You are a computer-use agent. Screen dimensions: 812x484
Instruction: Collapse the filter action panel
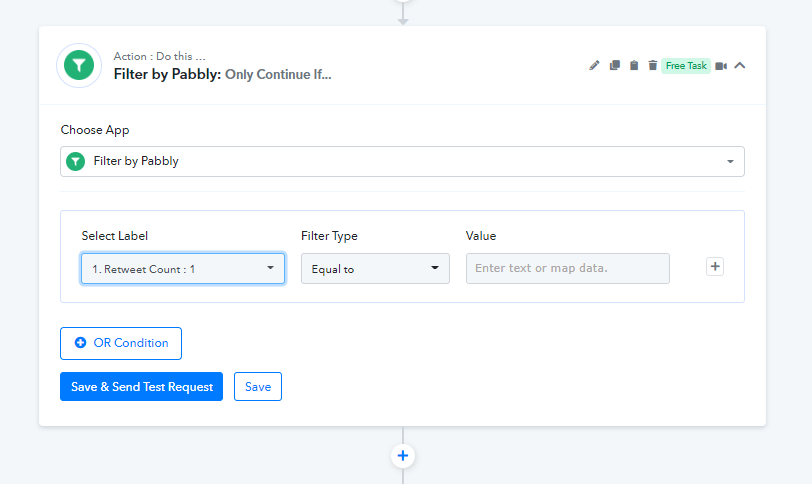740,66
